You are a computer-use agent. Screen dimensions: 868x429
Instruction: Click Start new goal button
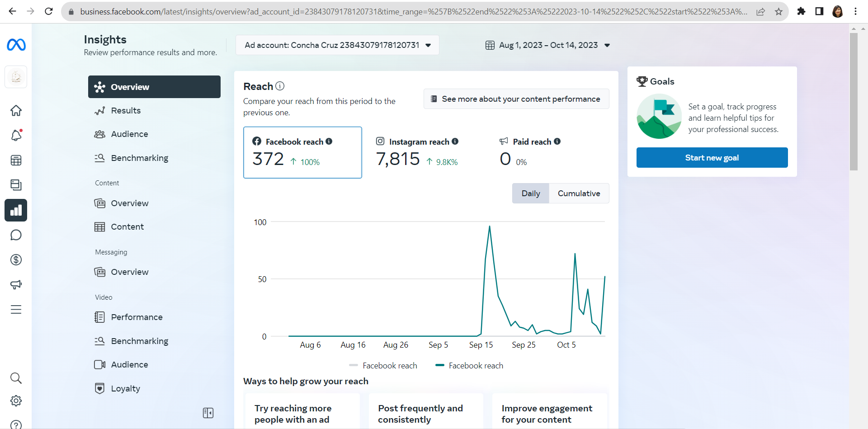point(712,158)
